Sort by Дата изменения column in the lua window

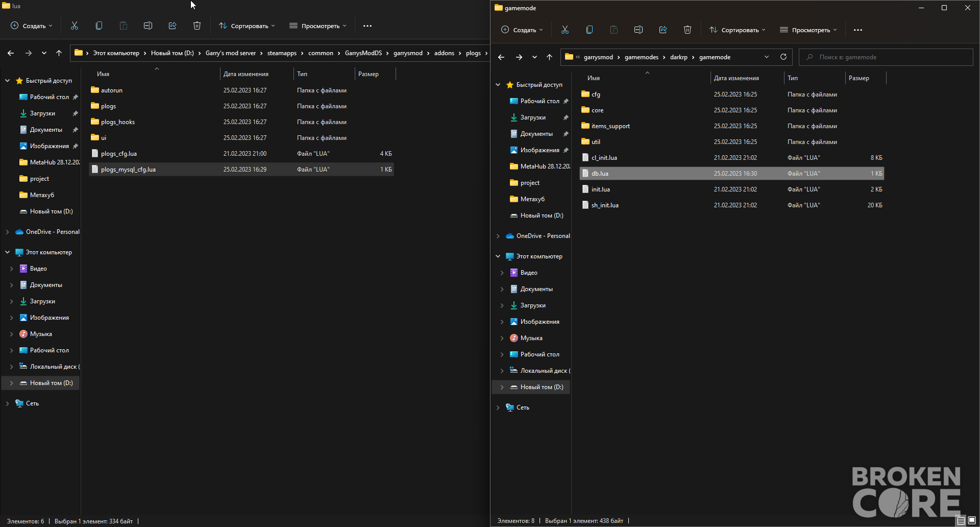[246, 74]
